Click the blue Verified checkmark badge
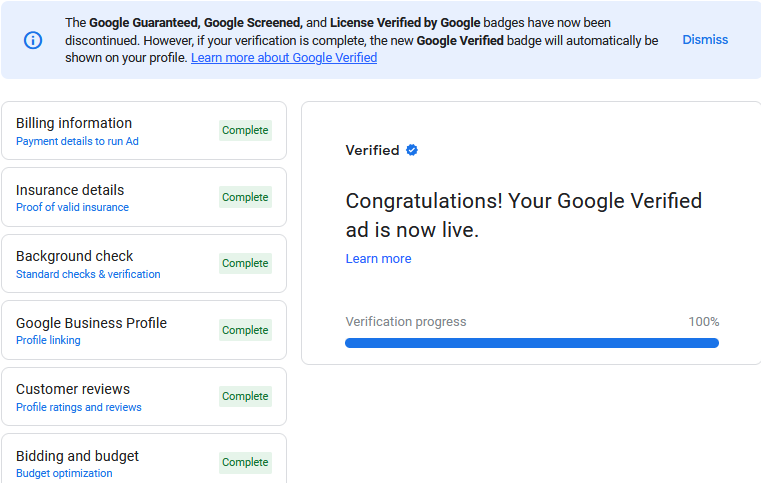 [412, 150]
